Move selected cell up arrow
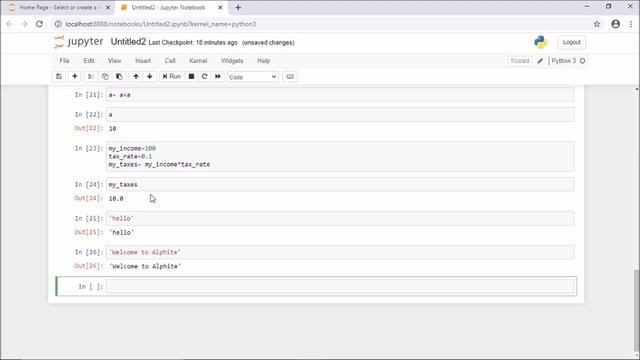Image resolution: width=640 pixels, height=360 pixels. pos(136,76)
